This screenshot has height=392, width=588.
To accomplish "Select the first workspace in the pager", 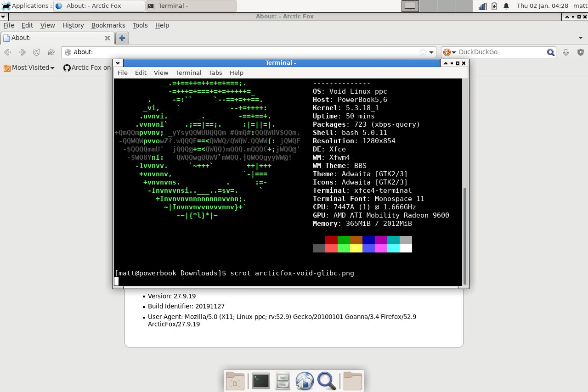I will pyautogui.click(x=410, y=6).
